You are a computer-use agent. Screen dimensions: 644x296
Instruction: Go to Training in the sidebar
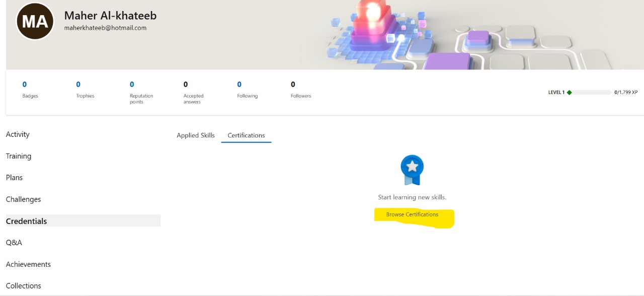click(19, 156)
